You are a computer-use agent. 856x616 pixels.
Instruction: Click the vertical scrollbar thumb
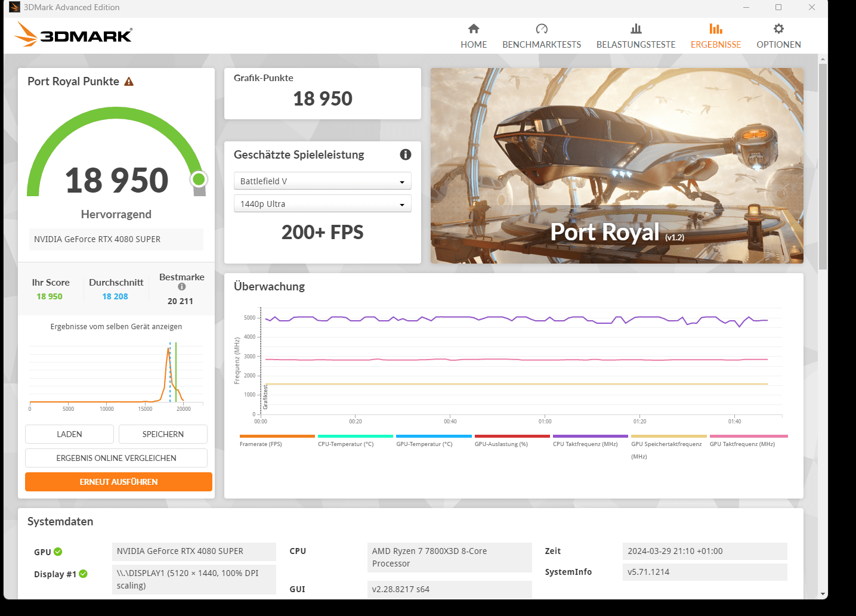click(x=823, y=166)
